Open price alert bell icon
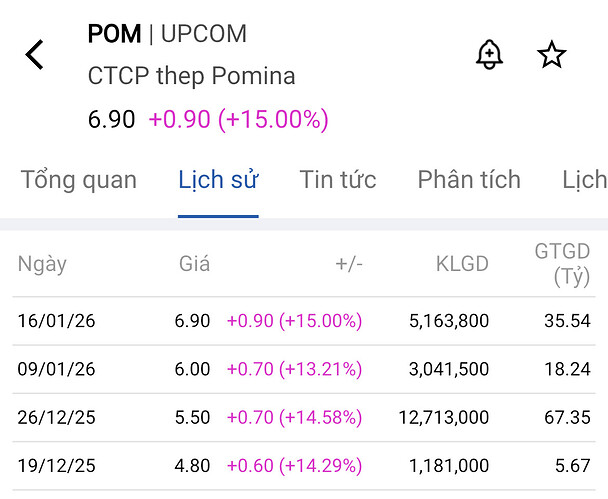Screen dimensions: 608x499 tap(489, 55)
